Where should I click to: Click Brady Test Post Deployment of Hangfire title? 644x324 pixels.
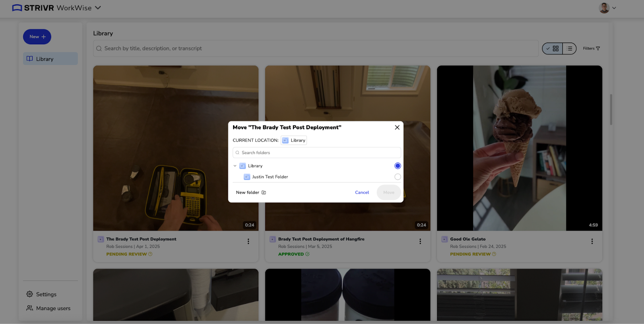pos(321,239)
